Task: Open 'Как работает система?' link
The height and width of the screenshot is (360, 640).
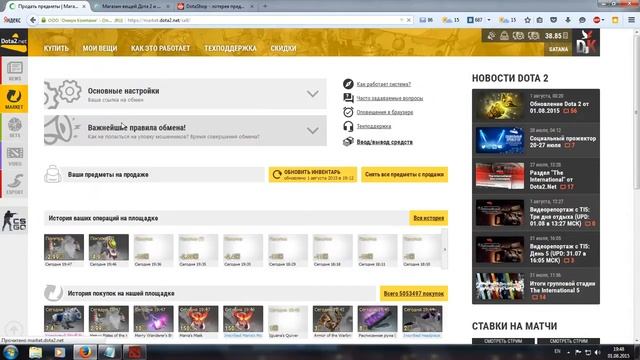Action: [384, 84]
